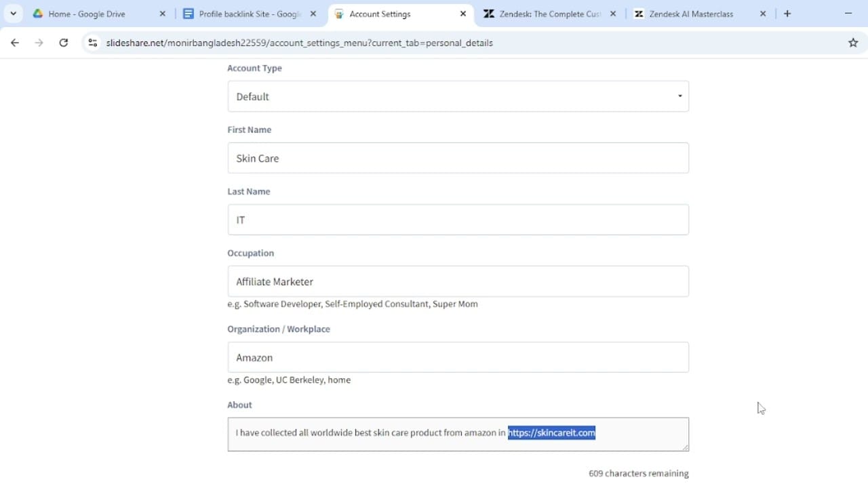Image resolution: width=868 pixels, height=488 pixels.
Task: Click the Organization / Workplace field
Action: tap(458, 357)
